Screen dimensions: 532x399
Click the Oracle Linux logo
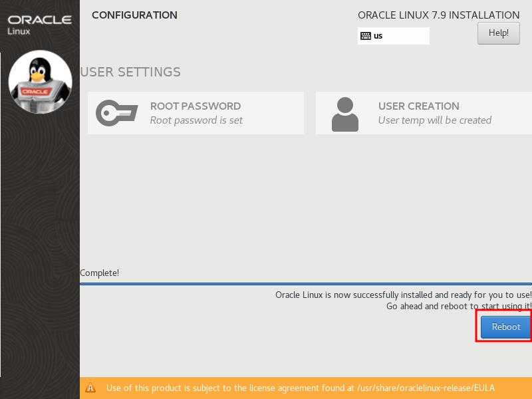coord(39,25)
